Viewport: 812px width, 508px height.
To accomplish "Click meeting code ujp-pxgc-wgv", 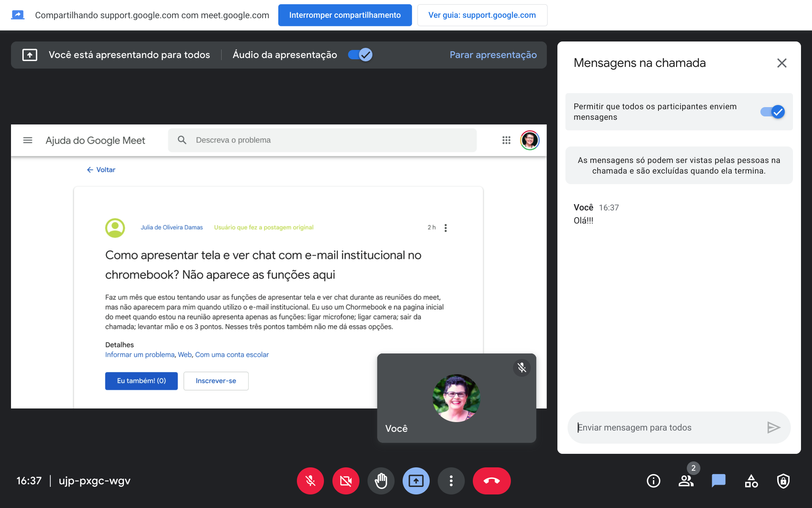I will point(95,481).
